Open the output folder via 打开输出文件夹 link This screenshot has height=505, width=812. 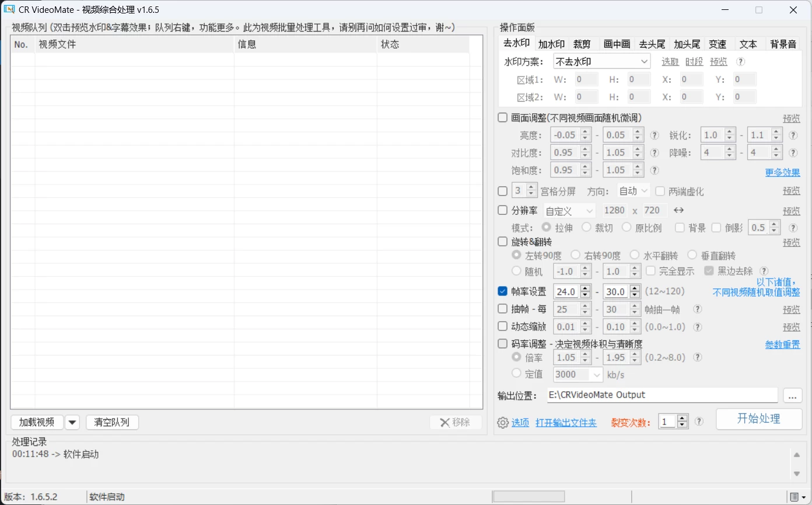(566, 423)
